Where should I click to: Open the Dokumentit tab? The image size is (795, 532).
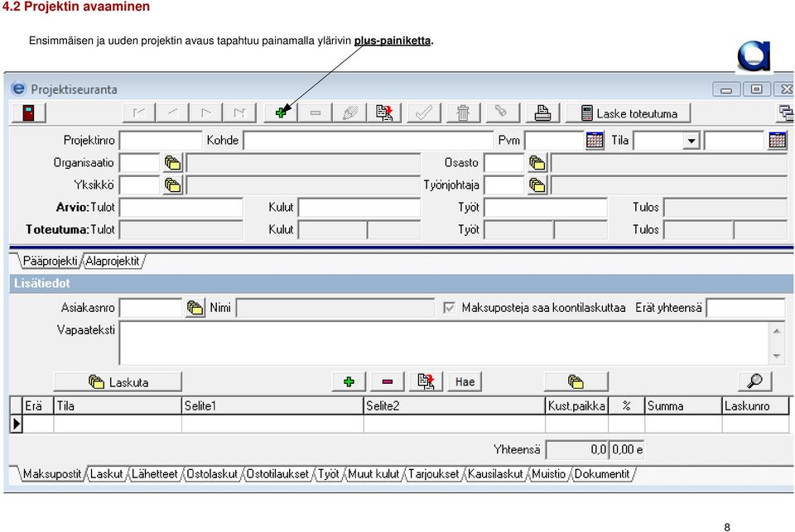coord(602,474)
